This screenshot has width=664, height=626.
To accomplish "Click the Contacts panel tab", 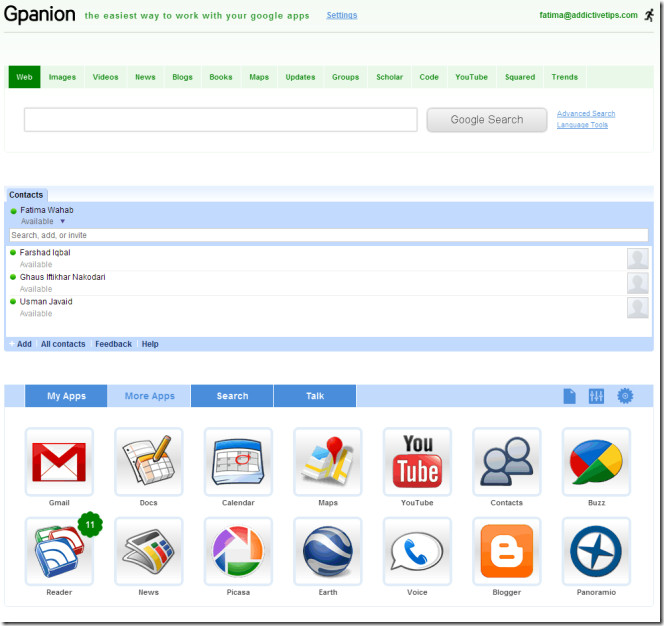I will click(x=26, y=195).
